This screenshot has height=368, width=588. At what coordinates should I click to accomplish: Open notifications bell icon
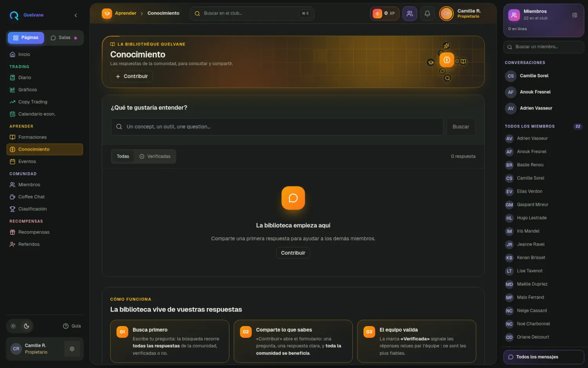[427, 13]
